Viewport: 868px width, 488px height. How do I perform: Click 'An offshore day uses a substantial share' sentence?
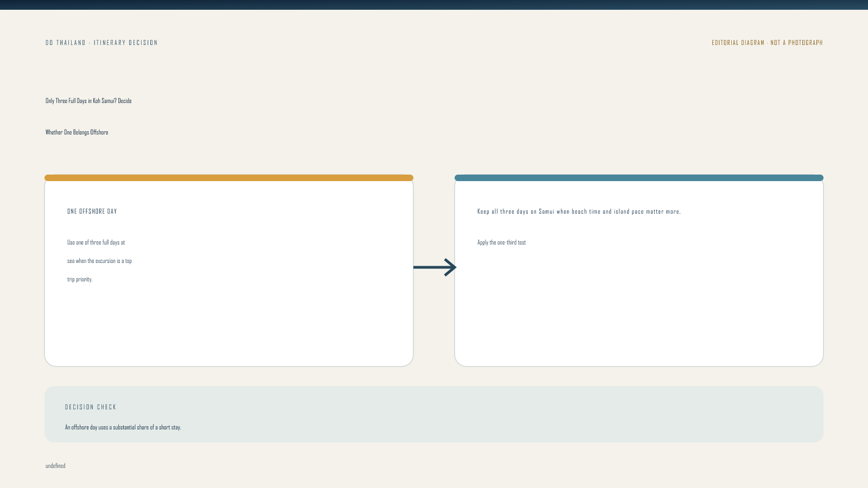pyautogui.click(x=123, y=427)
